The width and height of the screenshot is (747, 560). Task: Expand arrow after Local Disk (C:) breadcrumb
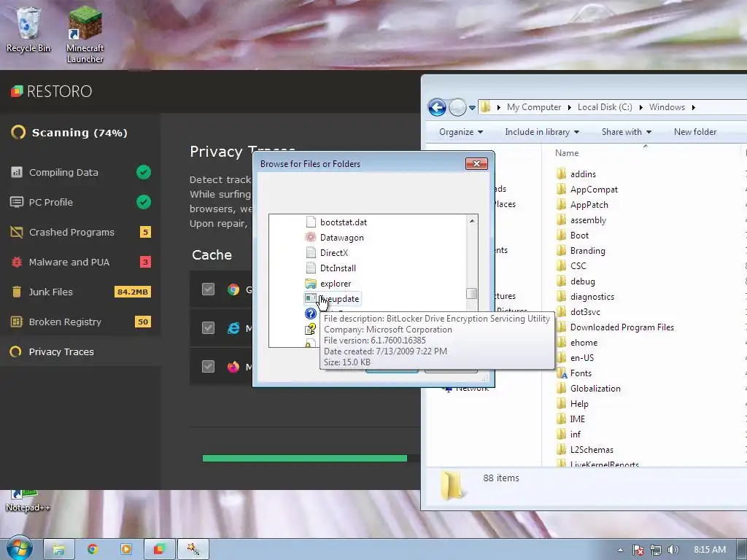[x=640, y=108]
